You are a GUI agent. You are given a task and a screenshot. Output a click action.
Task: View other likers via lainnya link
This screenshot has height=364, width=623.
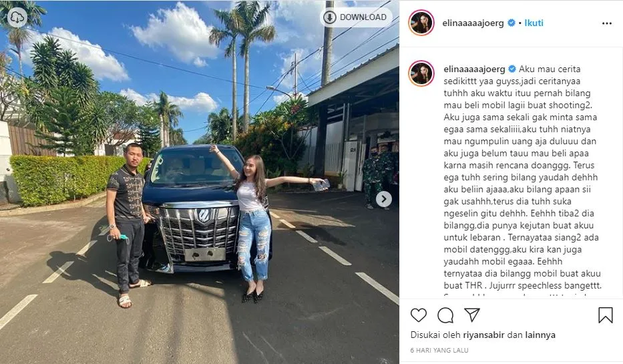(540, 335)
